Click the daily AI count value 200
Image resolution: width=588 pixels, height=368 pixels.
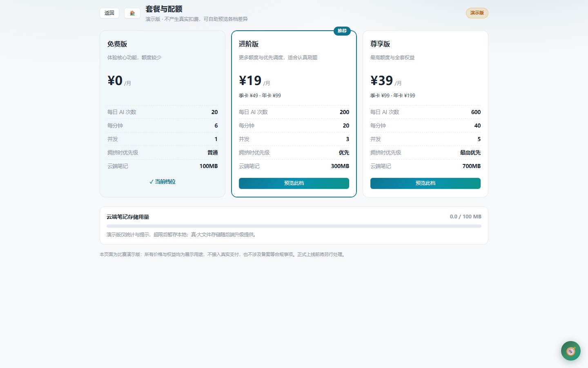pyautogui.click(x=344, y=112)
